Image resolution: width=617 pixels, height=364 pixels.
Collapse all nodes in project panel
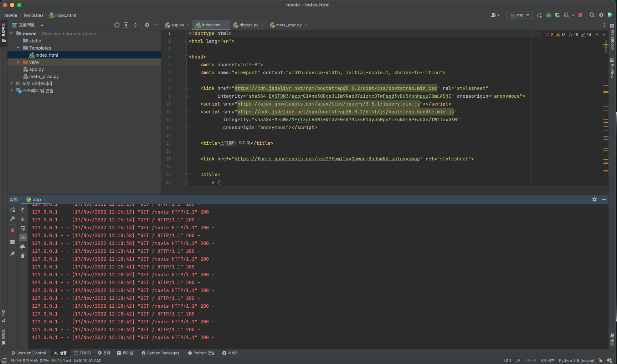[135, 25]
